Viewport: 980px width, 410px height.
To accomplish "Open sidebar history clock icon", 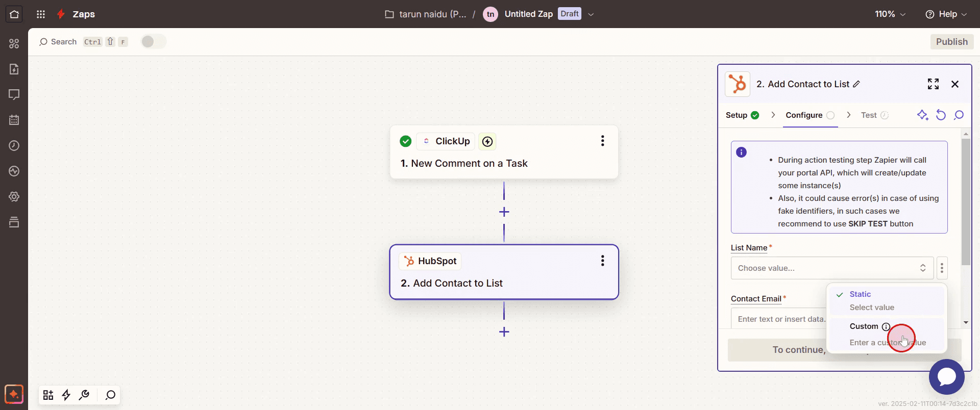I will 14,146.
